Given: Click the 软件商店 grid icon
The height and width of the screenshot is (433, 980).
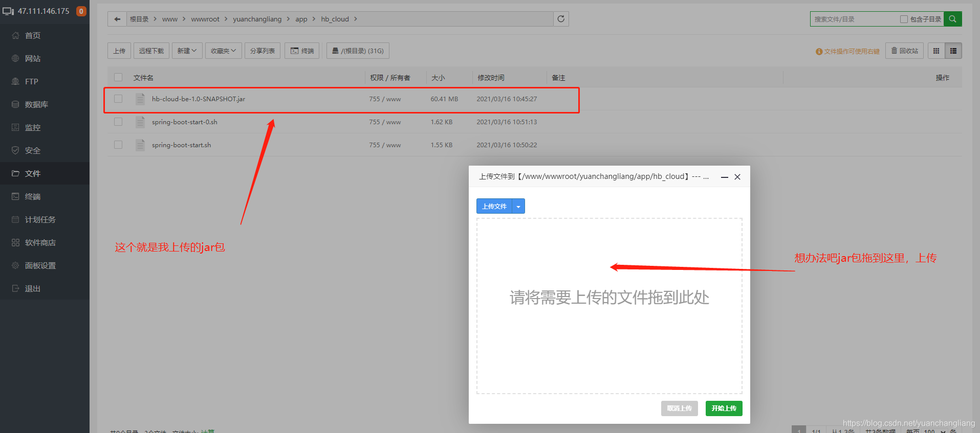Looking at the screenshot, I should click(15, 242).
